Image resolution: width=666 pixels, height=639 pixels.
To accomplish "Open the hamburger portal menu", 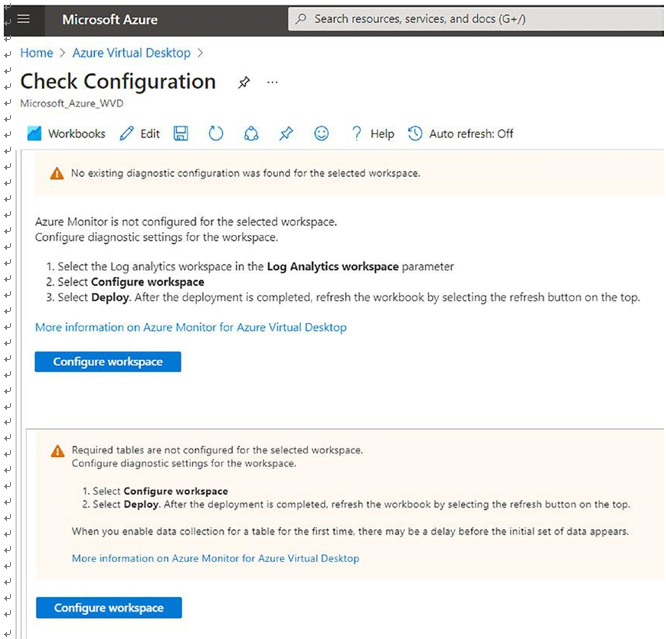I will [x=23, y=19].
